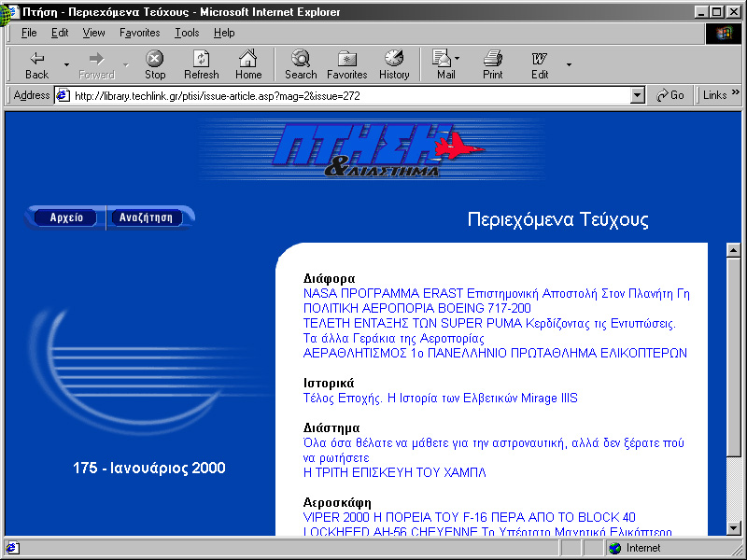Viewport: 747px width, 560px height.
Task: Click the Περιεχόμενα Τεύχους page heading
Action: pyautogui.click(x=557, y=219)
